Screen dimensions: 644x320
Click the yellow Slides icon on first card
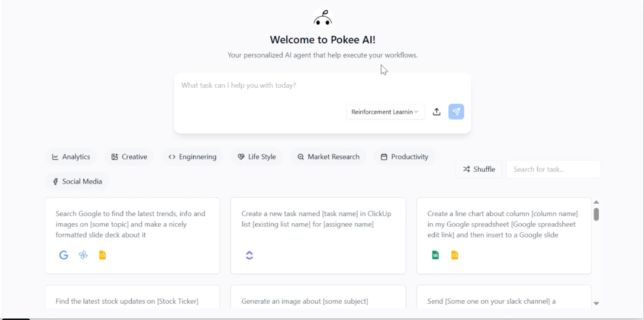point(102,255)
